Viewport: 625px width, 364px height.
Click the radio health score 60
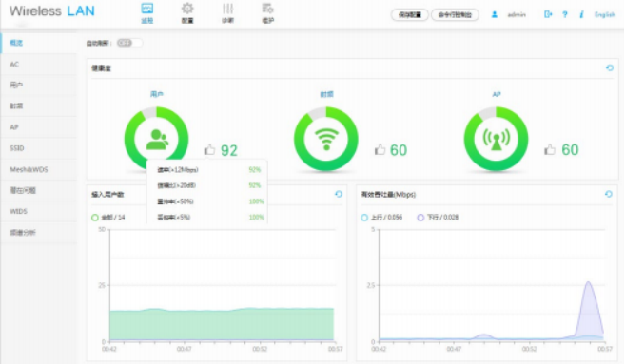(x=399, y=150)
